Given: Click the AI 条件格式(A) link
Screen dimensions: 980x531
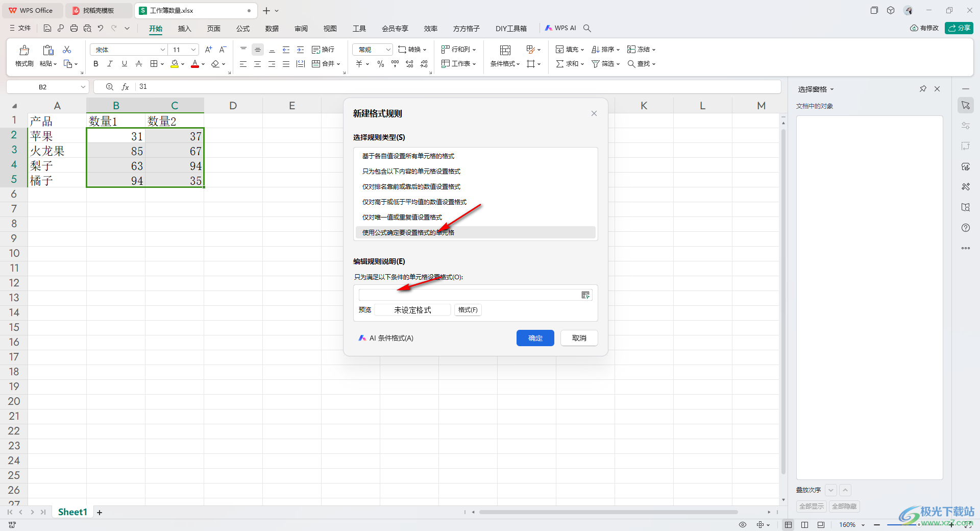Looking at the screenshot, I should [386, 338].
